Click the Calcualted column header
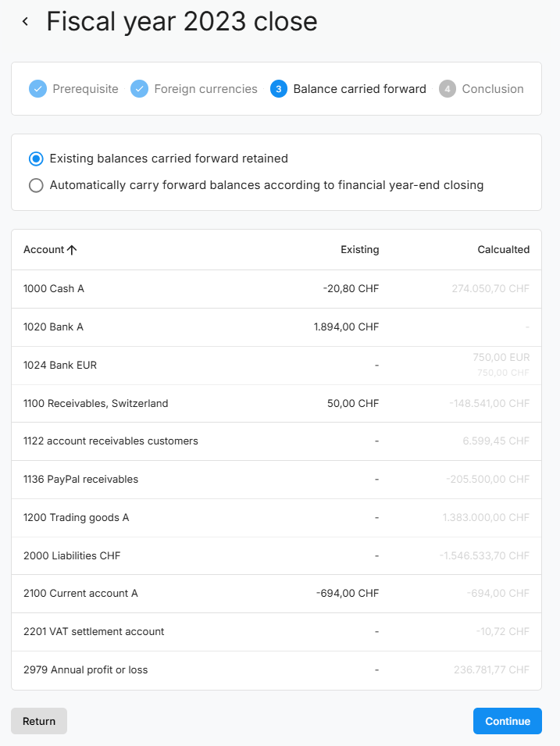 [x=503, y=250]
